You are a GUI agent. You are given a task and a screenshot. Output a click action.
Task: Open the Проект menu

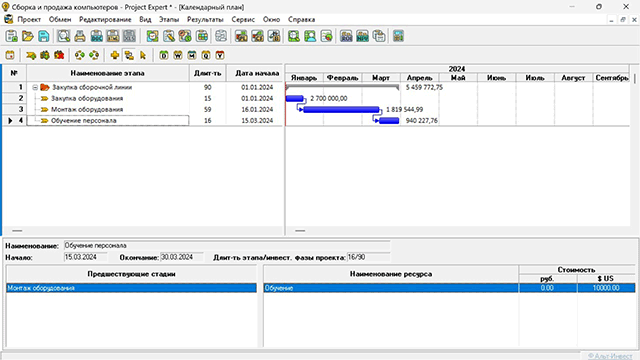coord(29,20)
